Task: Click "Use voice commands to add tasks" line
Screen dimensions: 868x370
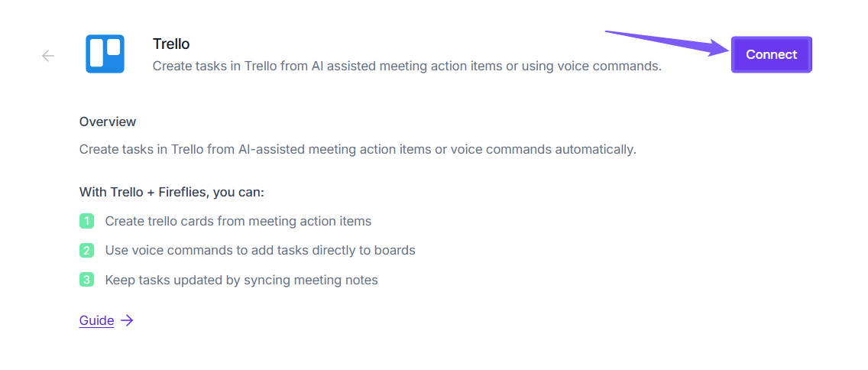Action: pos(260,250)
